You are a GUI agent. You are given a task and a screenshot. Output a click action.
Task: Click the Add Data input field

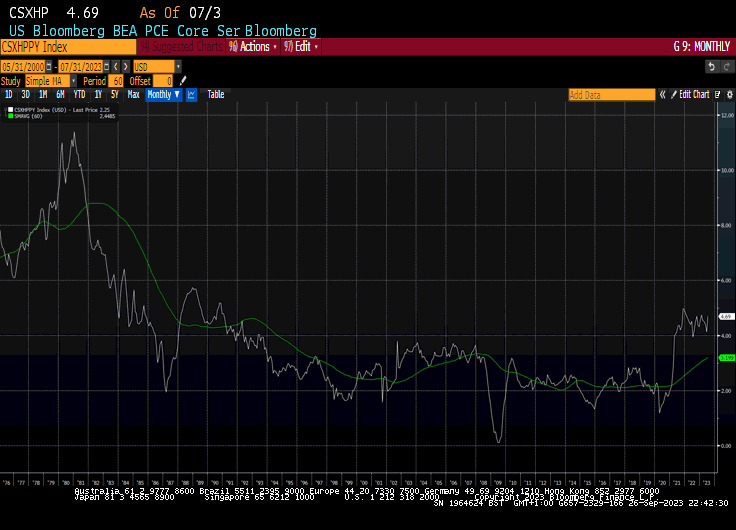point(611,94)
